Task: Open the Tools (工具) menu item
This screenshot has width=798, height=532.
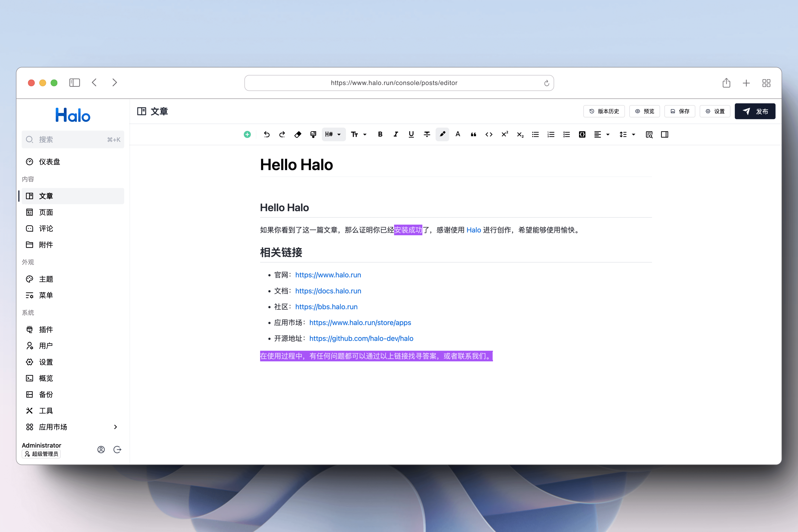Action: pyautogui.click(x=73, y=411)
